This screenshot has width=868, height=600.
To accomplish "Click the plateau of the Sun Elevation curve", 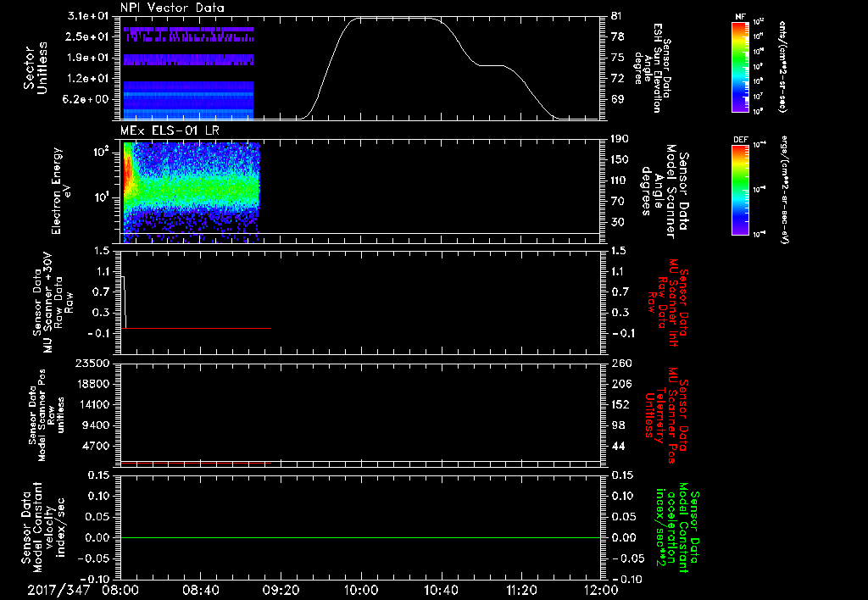I will [393, 19].
